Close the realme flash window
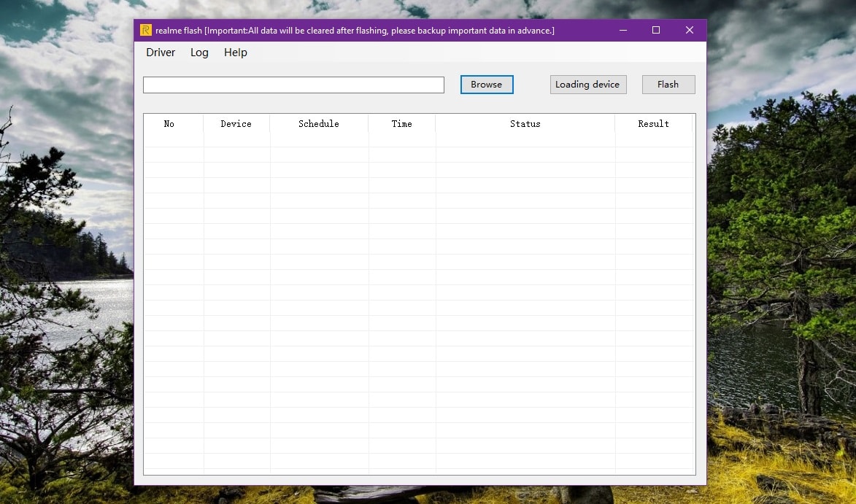This screenshot has height=504, width=856. (x=690, y=30)
